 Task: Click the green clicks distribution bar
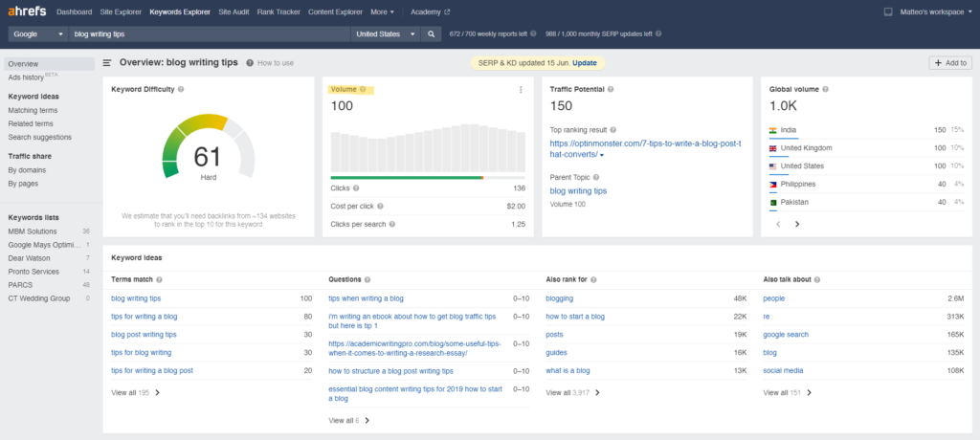[x=406, y=178]
